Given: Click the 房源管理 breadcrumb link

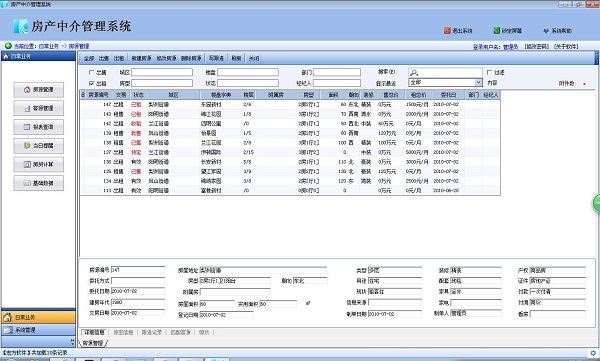Looking at the screenshot, I should pyautogui.click(x=79, y=46).
